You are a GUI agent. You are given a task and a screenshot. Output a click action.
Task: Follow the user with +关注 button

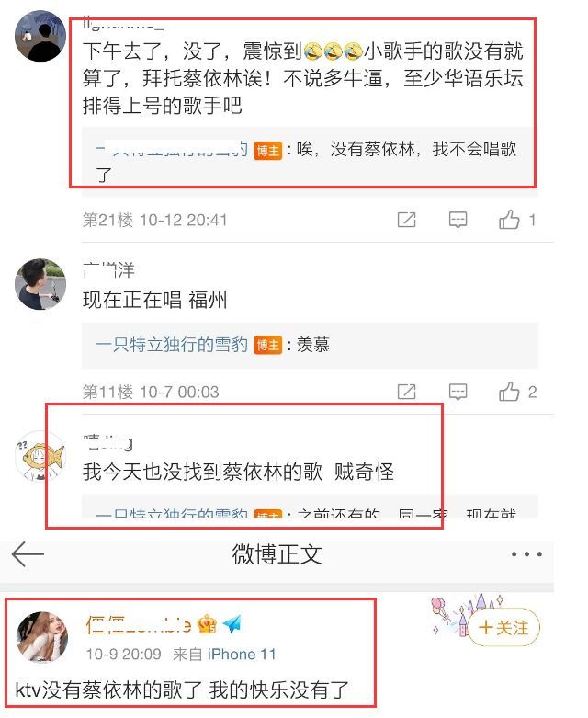click(503, 627)
